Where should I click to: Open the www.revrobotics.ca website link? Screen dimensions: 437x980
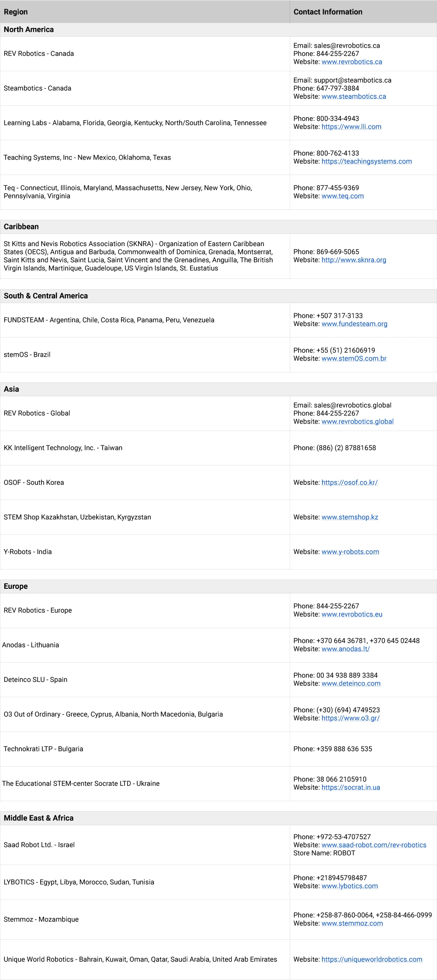pos(352,62)
